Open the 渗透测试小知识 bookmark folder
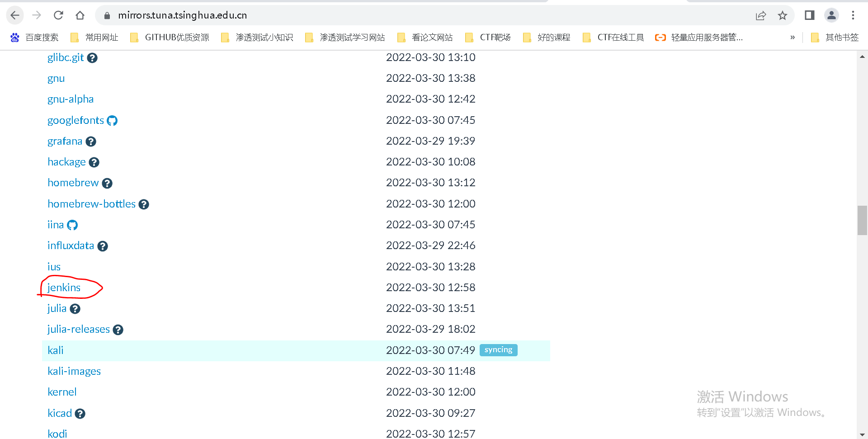The width and height of the screenshot is (868, 439). tap(257, 38)
